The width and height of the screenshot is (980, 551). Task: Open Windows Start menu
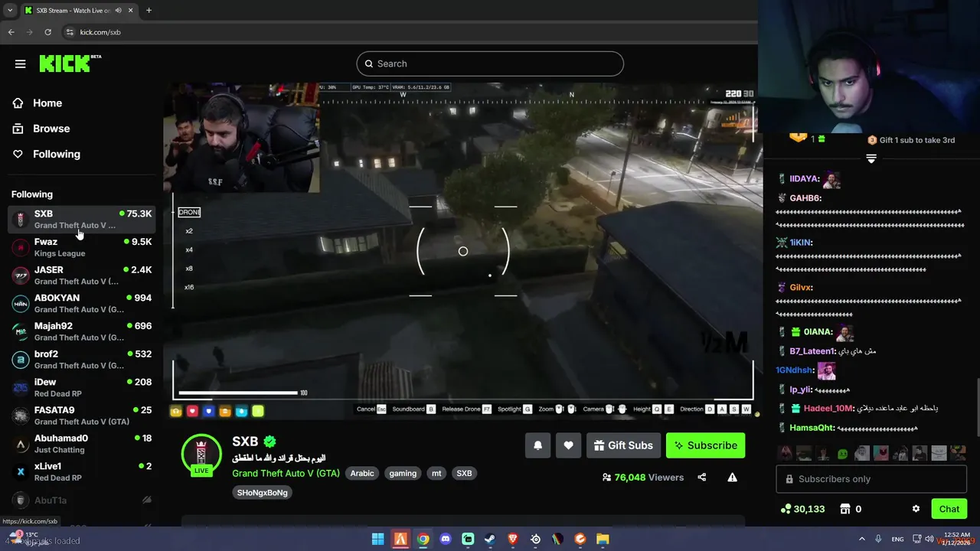tap(377, 540)
